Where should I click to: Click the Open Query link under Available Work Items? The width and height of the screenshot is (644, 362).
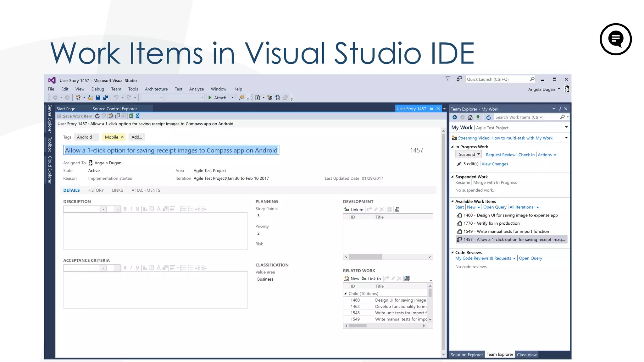495,207
